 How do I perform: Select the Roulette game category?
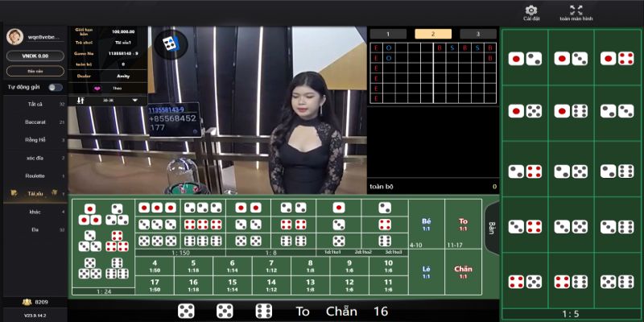pyautogui.click(x=35, y=175)
